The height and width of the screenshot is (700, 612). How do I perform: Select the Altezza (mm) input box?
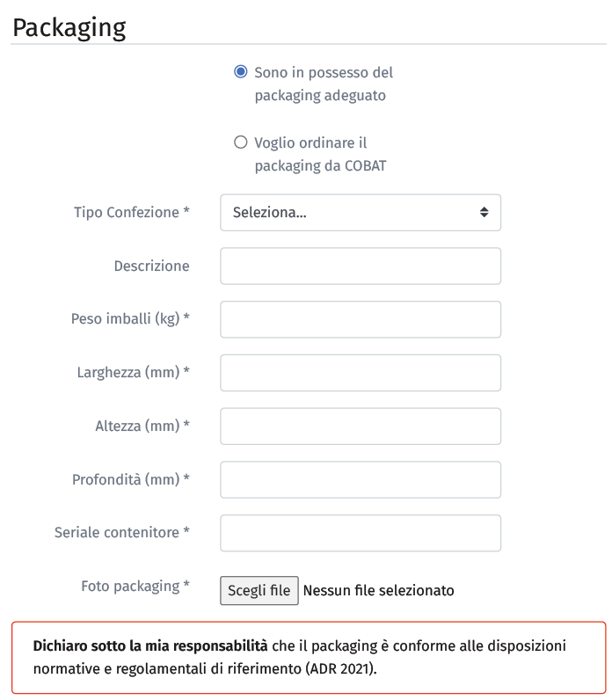[x=360, y=427]
